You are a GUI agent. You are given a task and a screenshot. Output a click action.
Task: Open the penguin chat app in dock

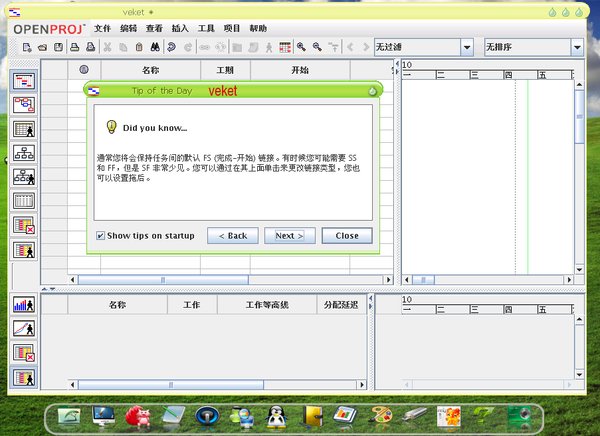[x=276, y=417]
